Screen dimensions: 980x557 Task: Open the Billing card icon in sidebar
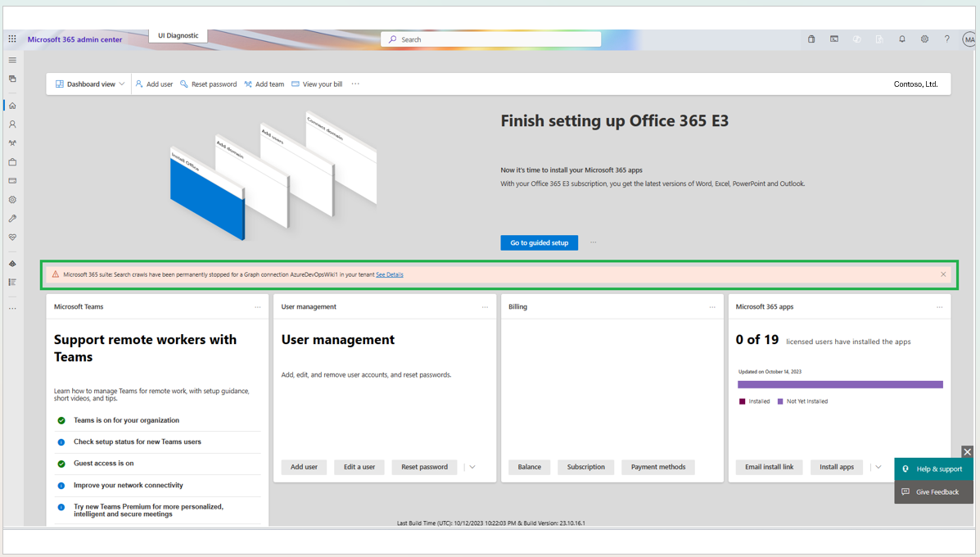coord(12,181)
